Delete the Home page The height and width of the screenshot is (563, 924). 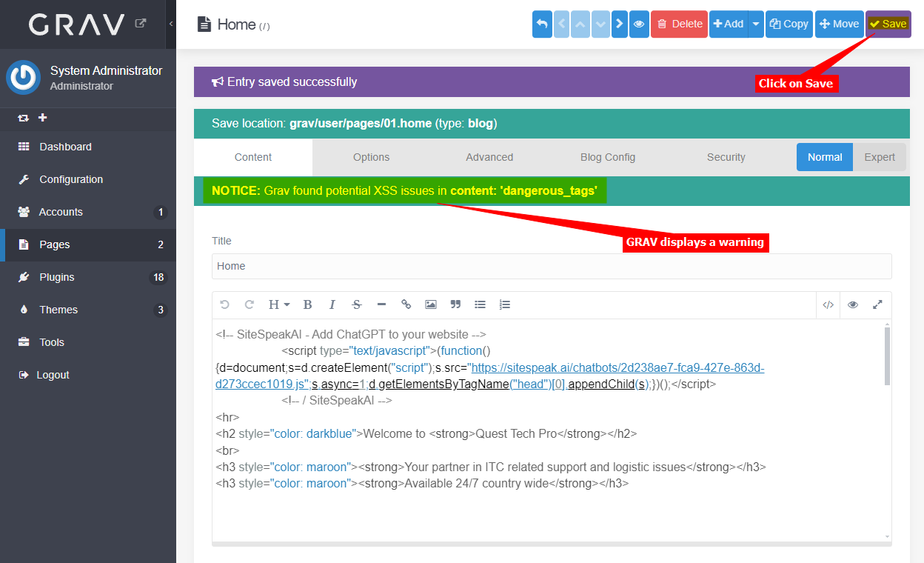pos(679,24)
